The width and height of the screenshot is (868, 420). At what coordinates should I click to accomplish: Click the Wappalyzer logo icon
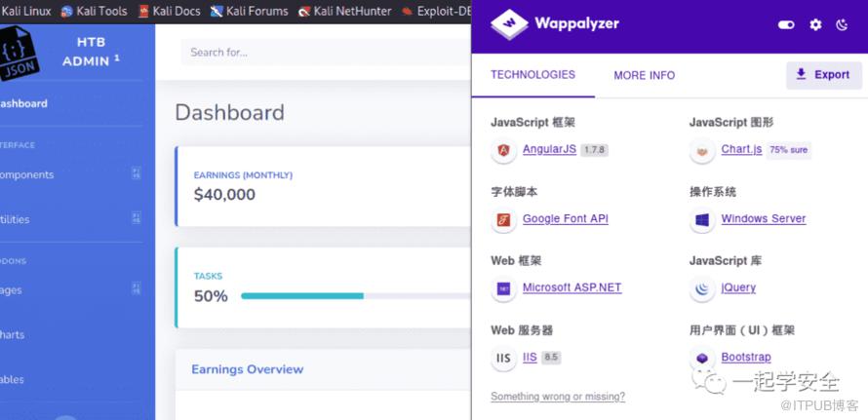[x=509, y=23]
